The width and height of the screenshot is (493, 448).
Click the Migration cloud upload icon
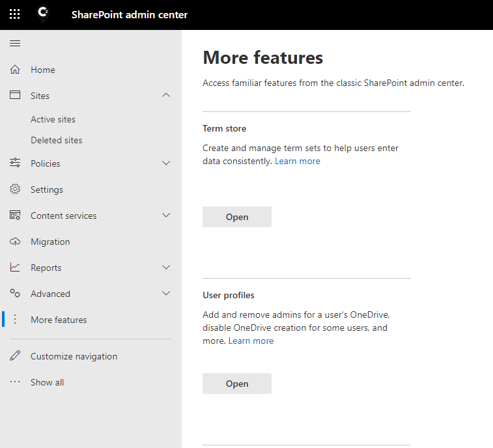click(15, 242)
